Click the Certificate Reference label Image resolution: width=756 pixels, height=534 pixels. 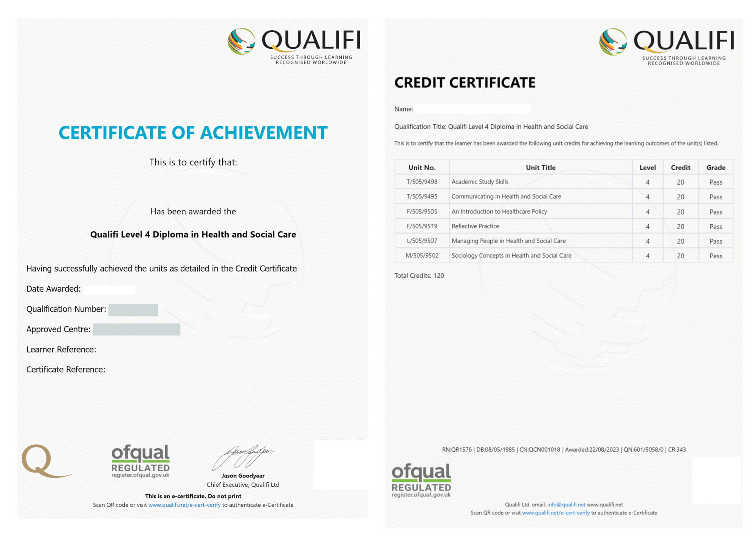point(66,370)
